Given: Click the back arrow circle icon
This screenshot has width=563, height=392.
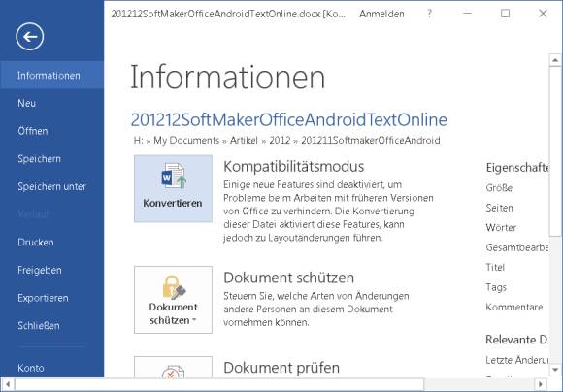Looking at the screenshot, I should (30, 36).
